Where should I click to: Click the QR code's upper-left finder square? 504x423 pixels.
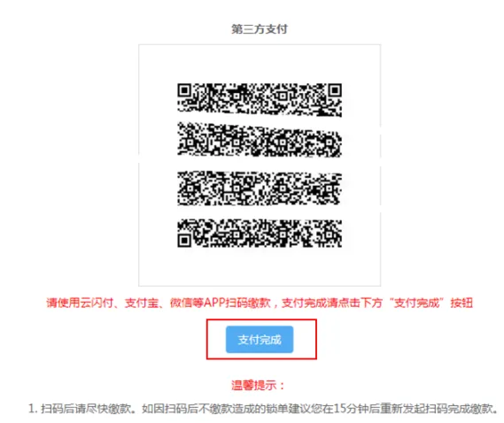pos(184,90)
